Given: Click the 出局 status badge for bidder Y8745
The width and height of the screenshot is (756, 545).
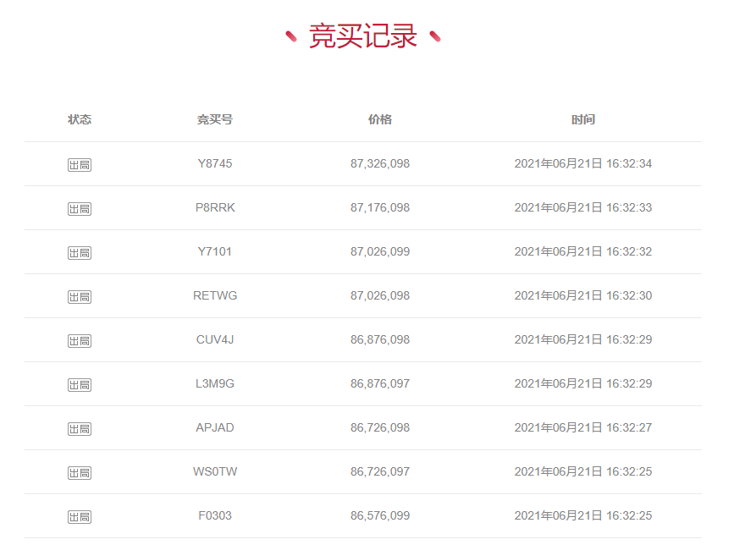Looking at the screenshot, I should [x=80, y=164].
